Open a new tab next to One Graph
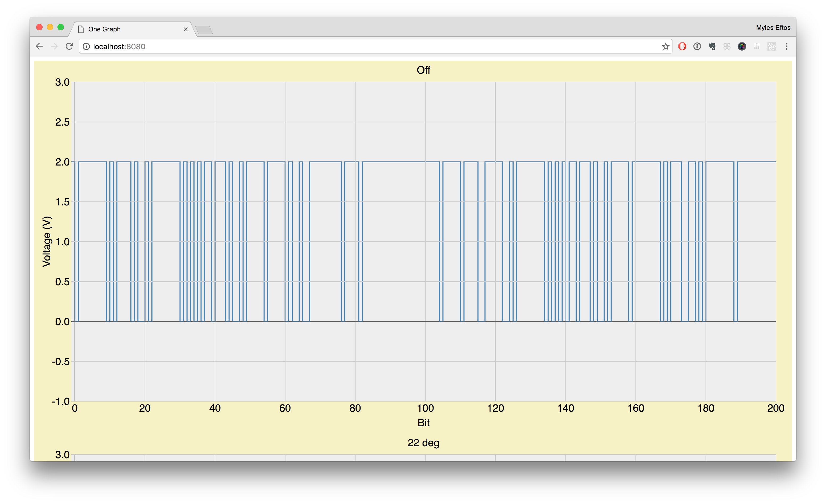Viewport: 826px width, 504px height. click(x=204, y=30)
